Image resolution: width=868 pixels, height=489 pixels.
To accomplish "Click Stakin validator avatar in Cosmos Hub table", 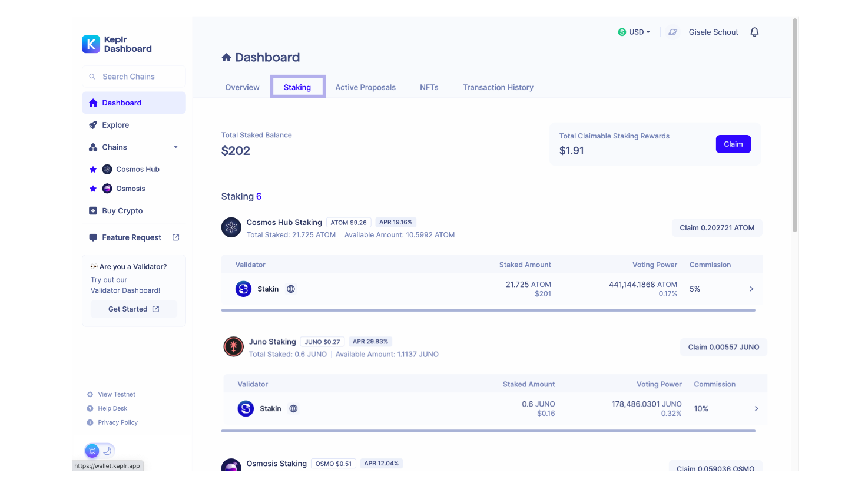I will click(244, 289).
